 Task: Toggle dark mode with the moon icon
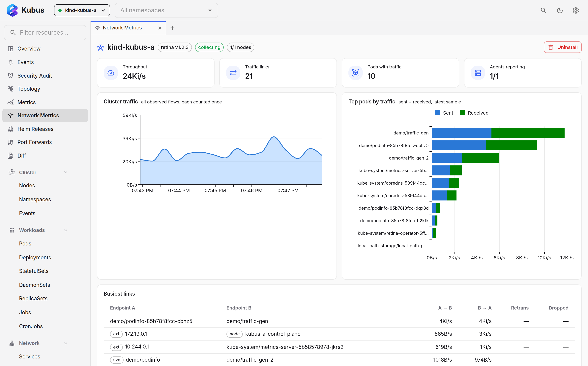click(x=560, y=10)
